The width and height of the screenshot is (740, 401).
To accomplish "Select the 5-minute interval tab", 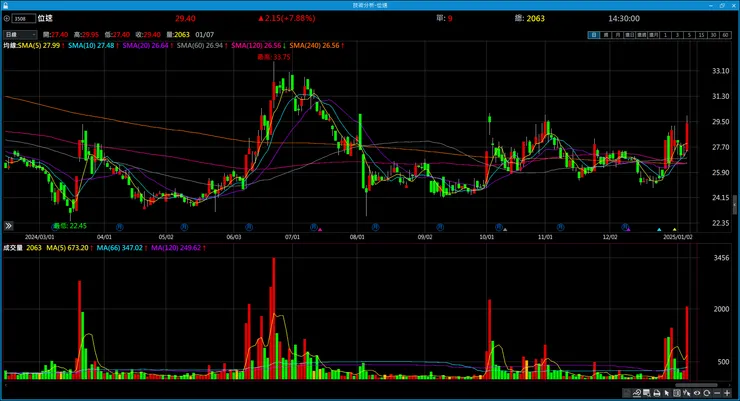I will pos(689,35).
